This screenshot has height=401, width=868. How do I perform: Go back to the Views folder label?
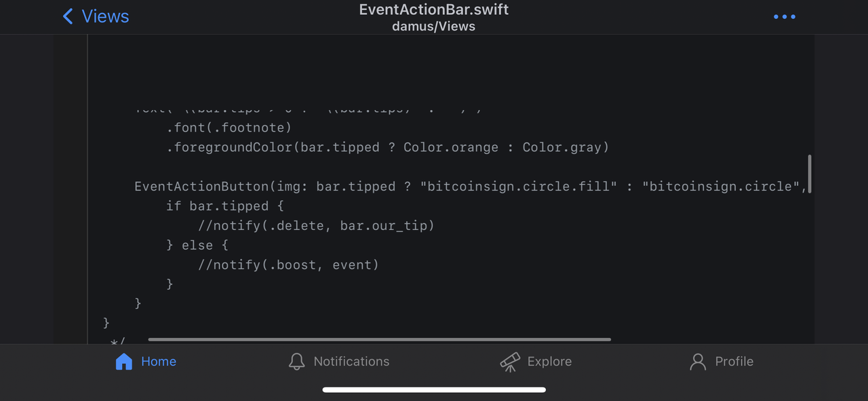click(105, 16)
